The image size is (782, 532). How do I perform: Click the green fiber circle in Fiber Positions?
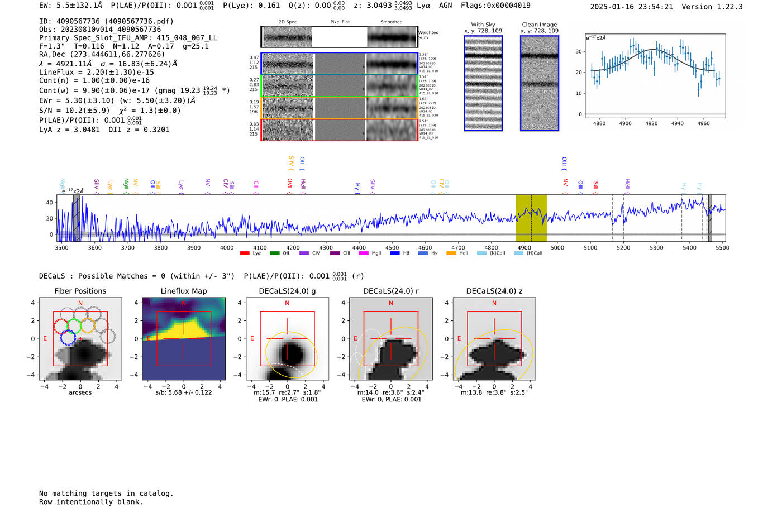pos(74,326)
